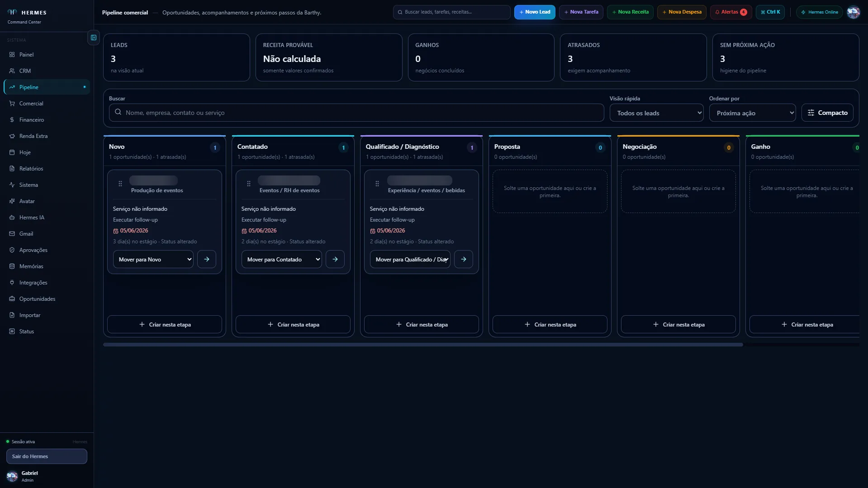The image size is (868, 488).
Task: Click the drag handle of the Eventos / RH de eventos card
Action: [x=249, y=184]
